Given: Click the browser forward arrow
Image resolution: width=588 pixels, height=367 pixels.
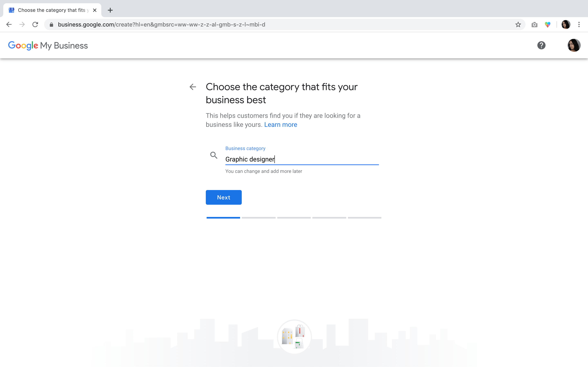Looking at the screenshot, I should pyautogui.click(x=22, y=24).
